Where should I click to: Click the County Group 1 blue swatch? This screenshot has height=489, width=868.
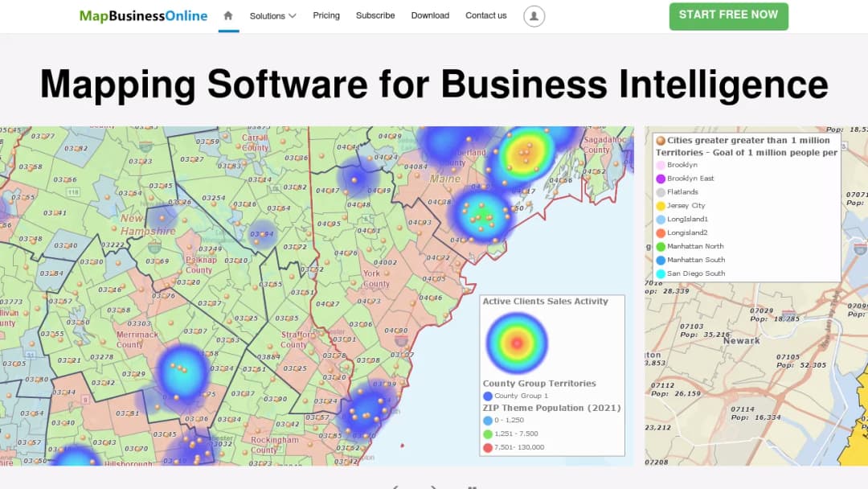[488, 396]
